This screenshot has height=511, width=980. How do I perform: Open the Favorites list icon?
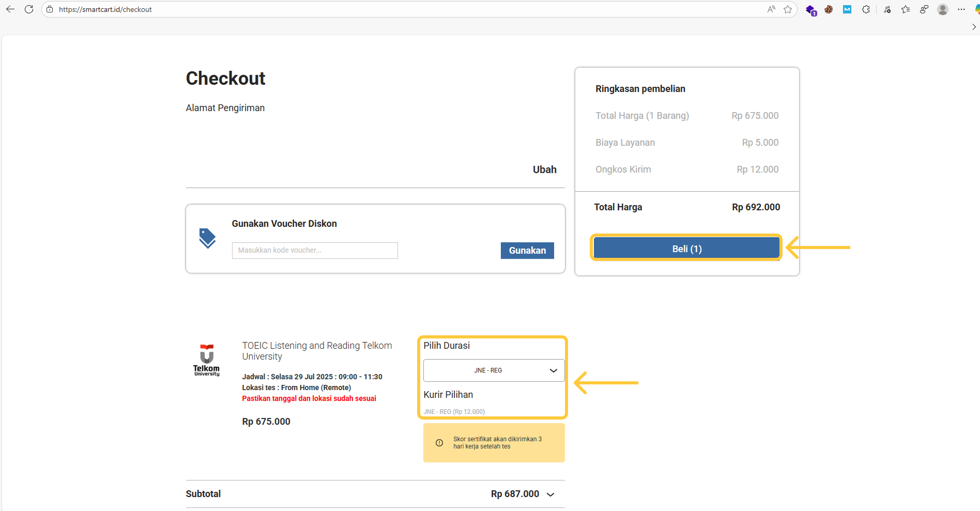coord(906,9)
